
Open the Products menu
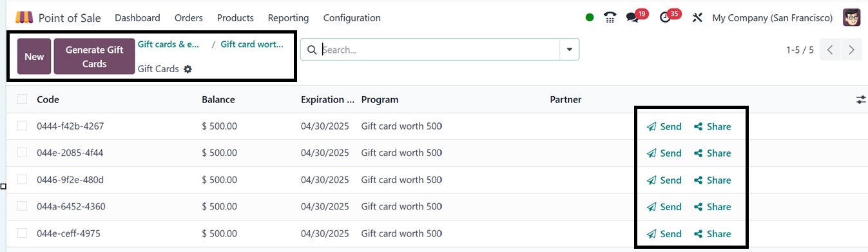[235, 18]
